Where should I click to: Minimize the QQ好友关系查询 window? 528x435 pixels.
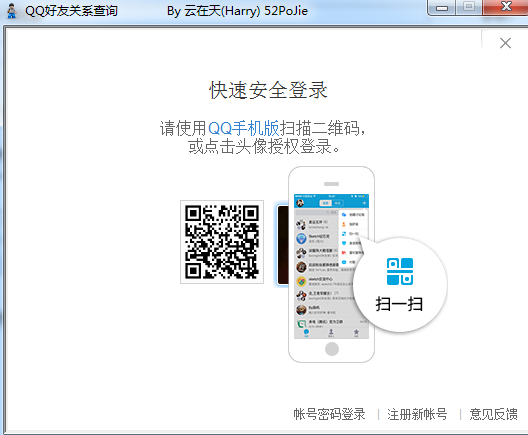441,8
